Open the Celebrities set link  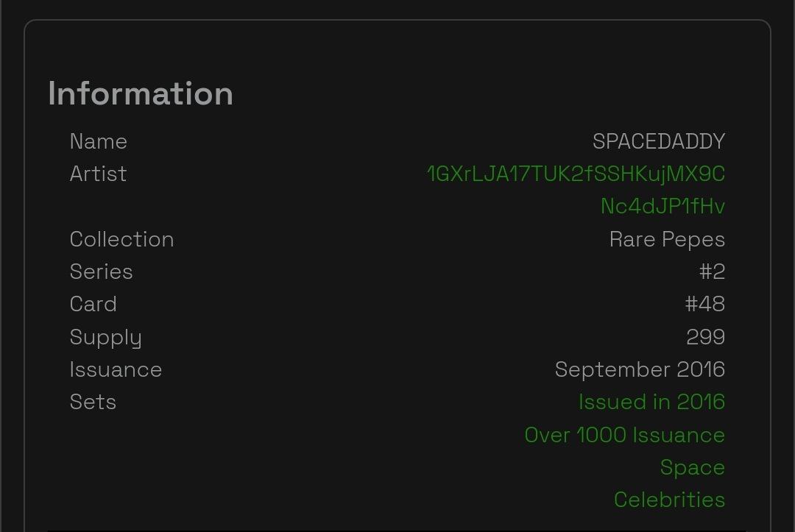point(669,500)
